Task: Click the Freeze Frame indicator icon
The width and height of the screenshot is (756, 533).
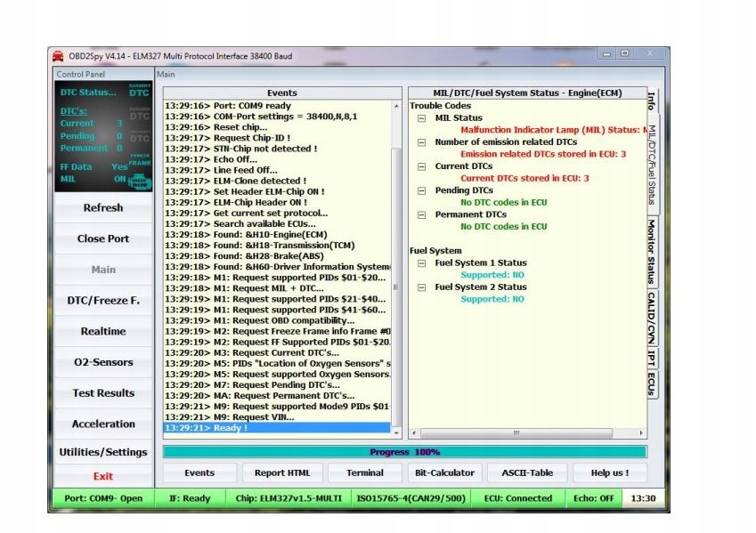Action: click(139, 162)
